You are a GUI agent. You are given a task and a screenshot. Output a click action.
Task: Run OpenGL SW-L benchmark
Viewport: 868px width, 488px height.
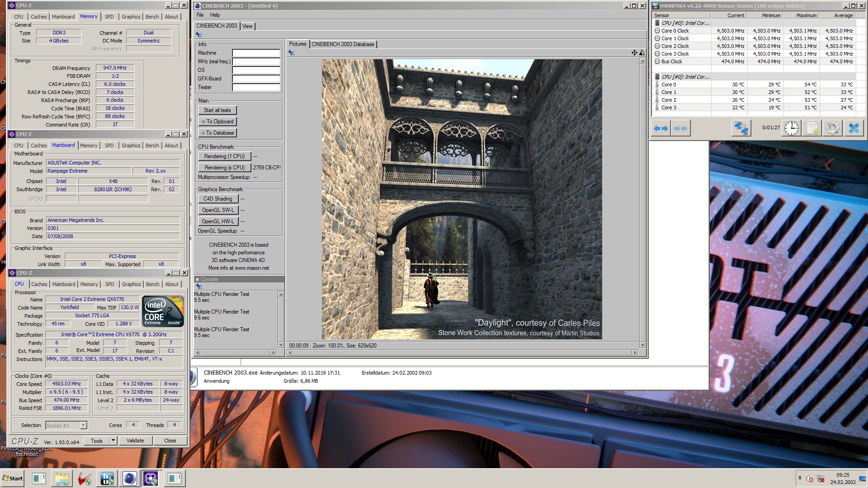pos(217,210)
